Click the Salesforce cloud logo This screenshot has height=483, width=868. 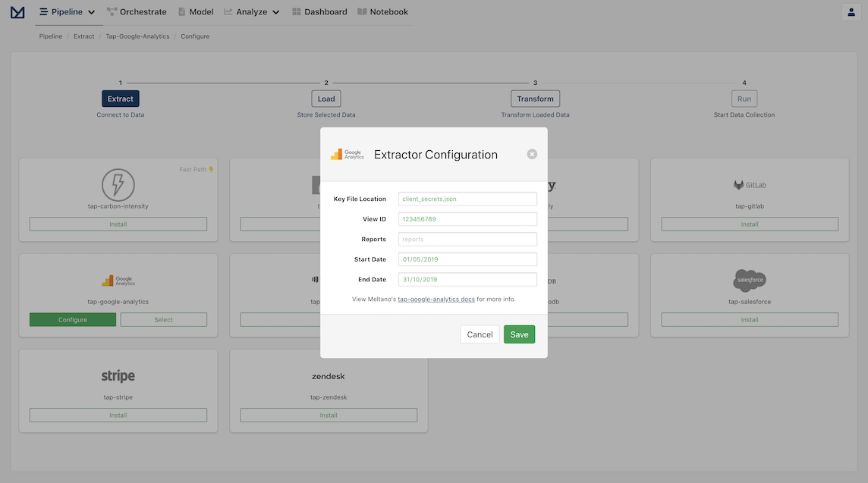point(750,281)
